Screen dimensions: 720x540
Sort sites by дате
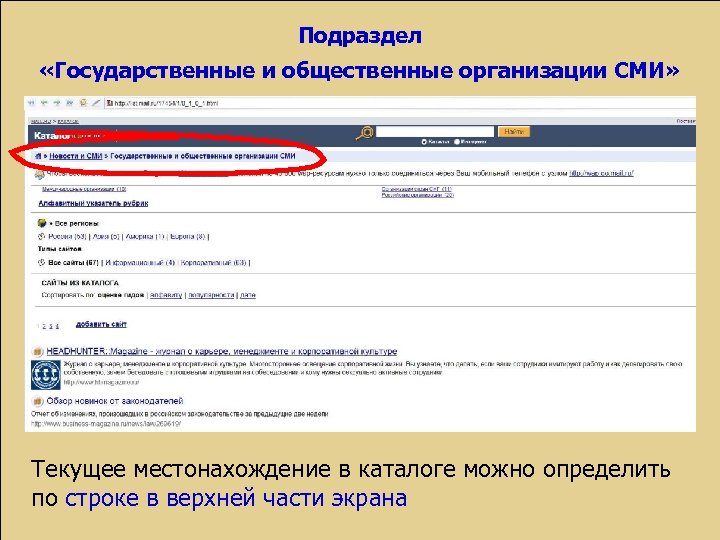(x=248, y=295)
